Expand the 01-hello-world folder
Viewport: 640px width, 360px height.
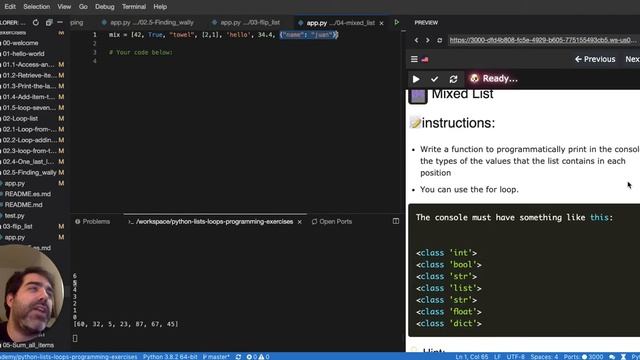point(23,53)
